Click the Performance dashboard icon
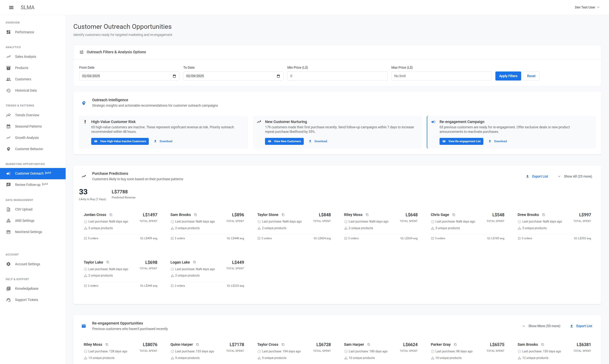This screenshot has height=364, width=609. [9, 32]
